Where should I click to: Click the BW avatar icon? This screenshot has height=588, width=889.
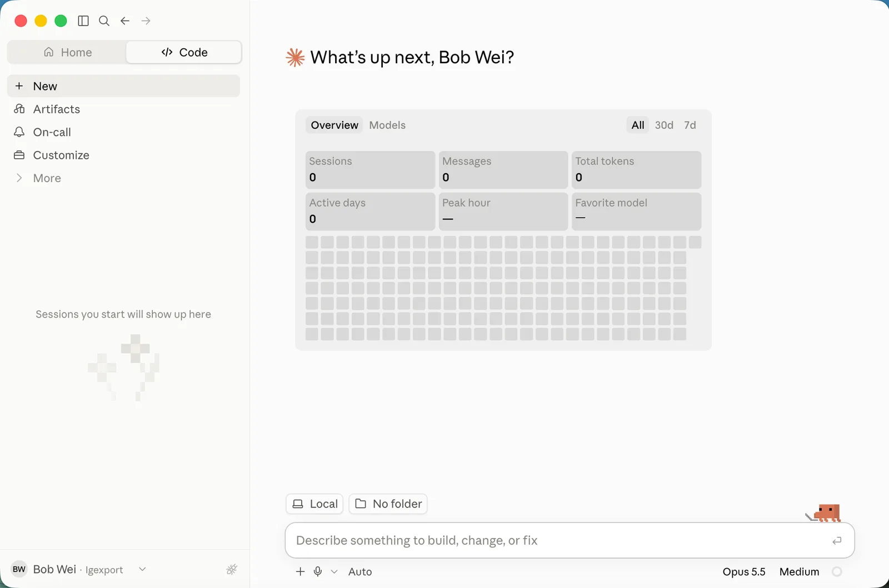tap(19, 569)
